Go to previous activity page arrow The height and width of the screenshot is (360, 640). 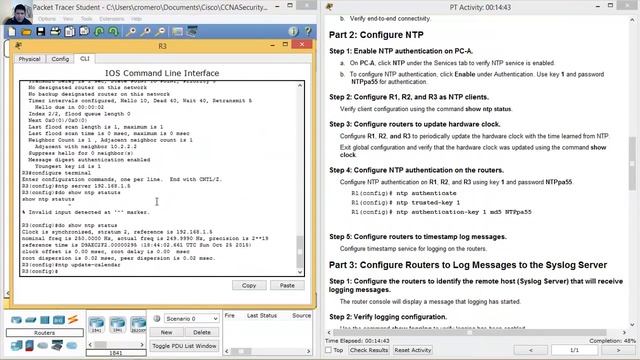tap(531, 350)
